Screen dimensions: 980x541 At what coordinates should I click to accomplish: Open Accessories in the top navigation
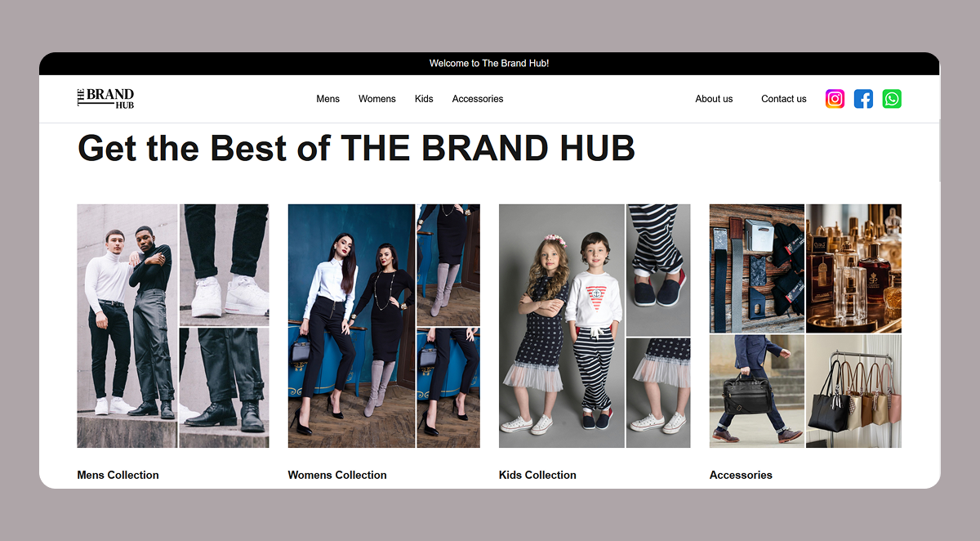(477, 99)
